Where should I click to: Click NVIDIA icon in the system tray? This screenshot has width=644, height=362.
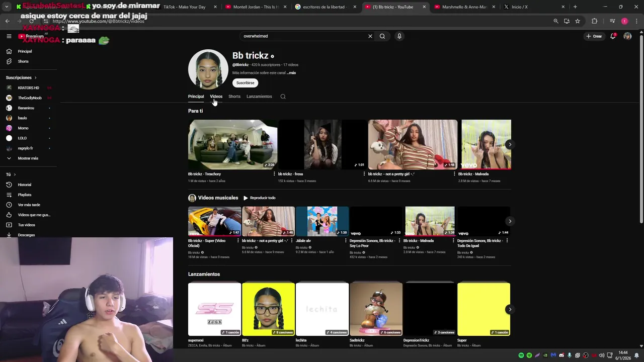545,355
